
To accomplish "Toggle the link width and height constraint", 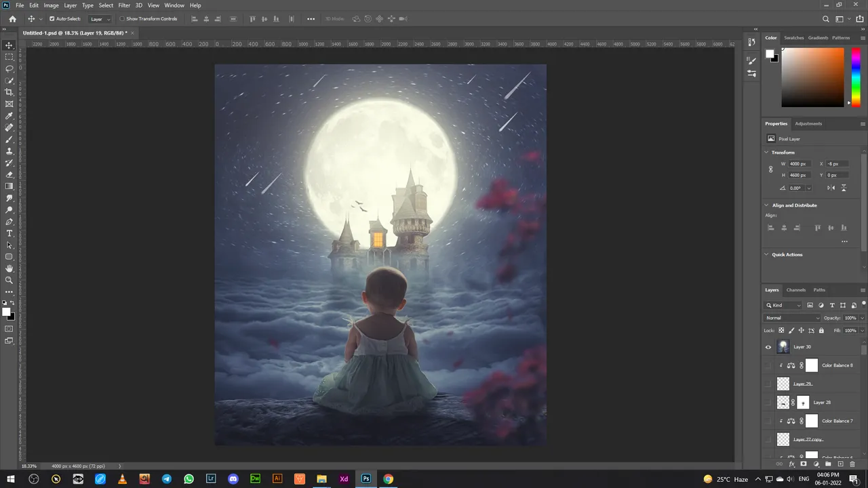I will coord(770,169).
